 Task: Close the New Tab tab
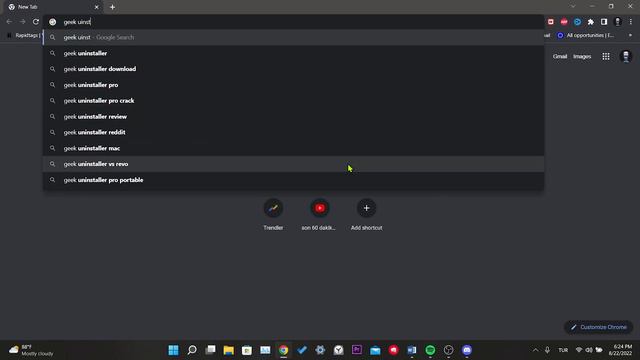click(96, 7)
